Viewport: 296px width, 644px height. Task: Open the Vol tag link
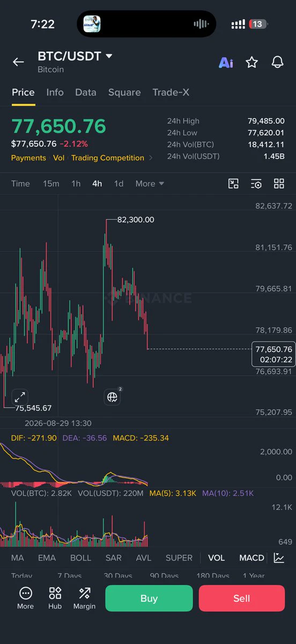point(58,158)
